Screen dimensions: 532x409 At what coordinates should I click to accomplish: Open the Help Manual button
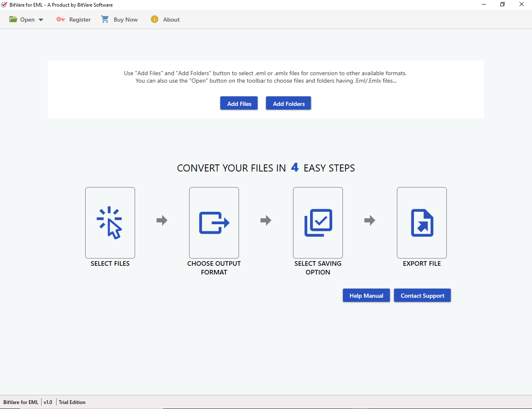[x=366, y=296]
